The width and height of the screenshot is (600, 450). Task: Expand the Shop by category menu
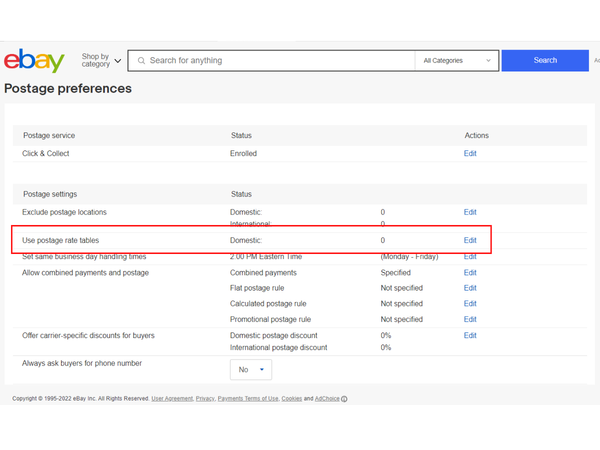(x=101, y=60)
